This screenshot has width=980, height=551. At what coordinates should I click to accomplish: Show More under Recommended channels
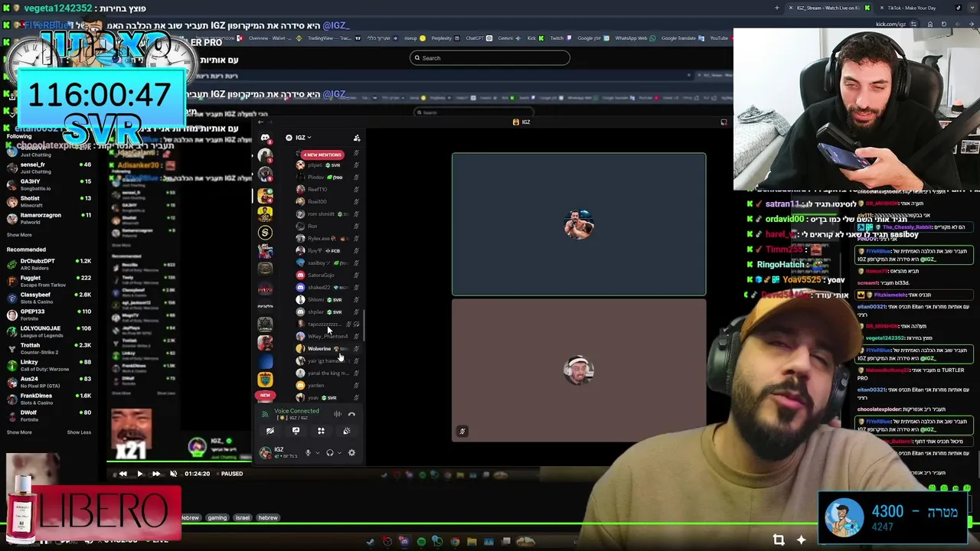[x=19, y=432]
